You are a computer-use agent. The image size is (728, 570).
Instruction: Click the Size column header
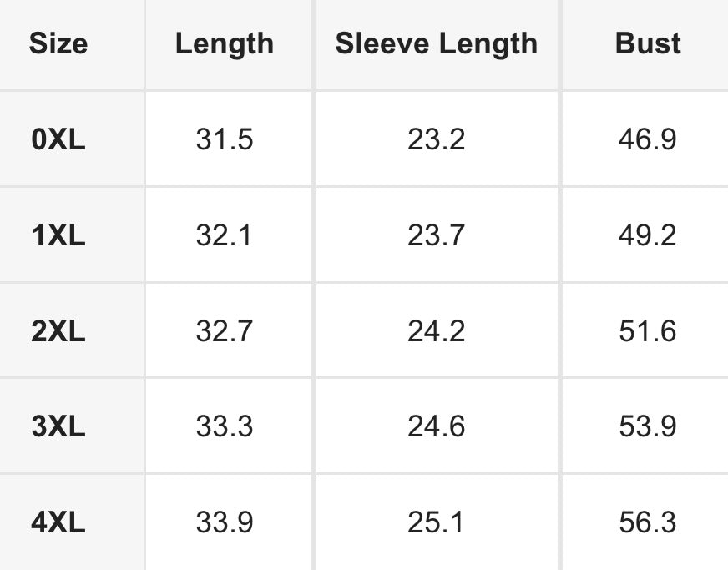[x=58, y=43]
